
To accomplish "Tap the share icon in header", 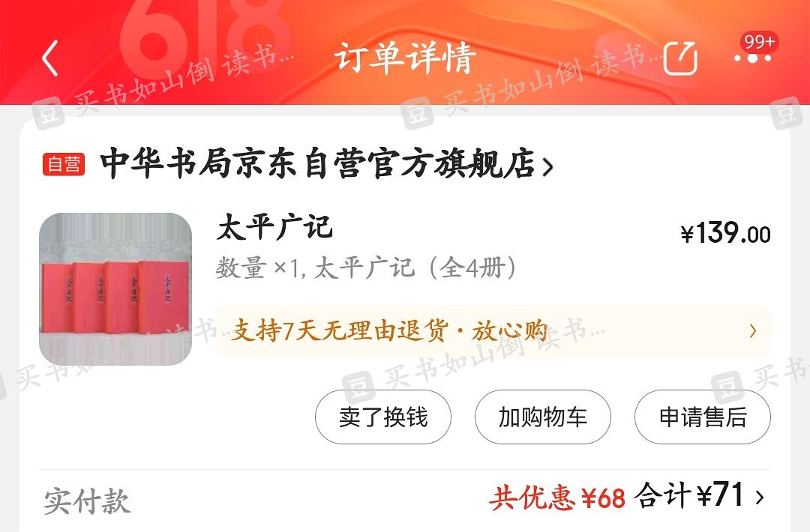I will point(680,58).
